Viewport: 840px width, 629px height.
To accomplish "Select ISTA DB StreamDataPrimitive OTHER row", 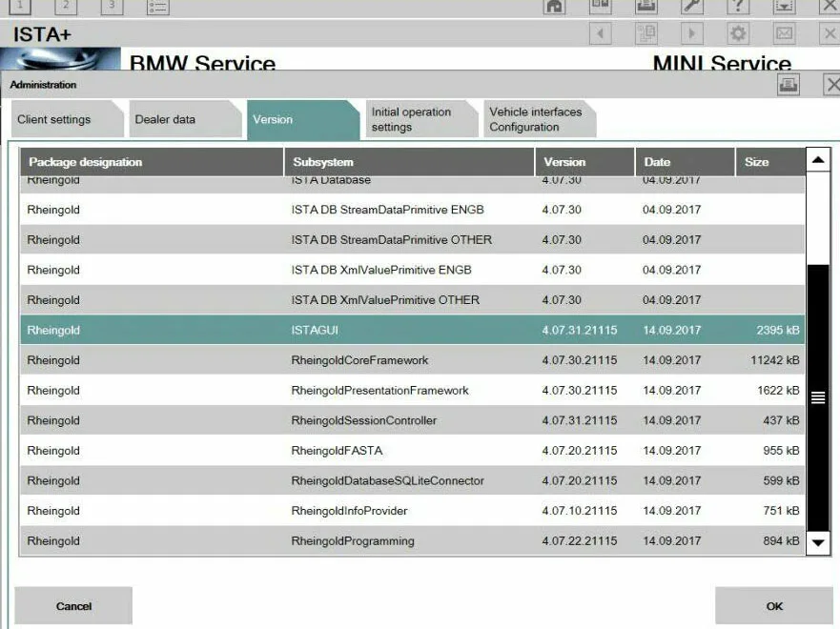I will tap(413, 239).
